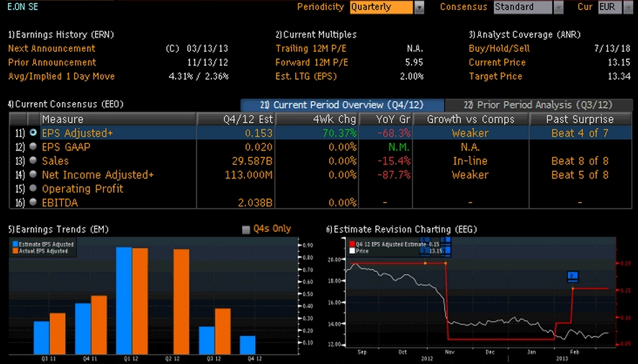Click the 13.34 target price value
This screenshot has height=364, width=638.
619,76
